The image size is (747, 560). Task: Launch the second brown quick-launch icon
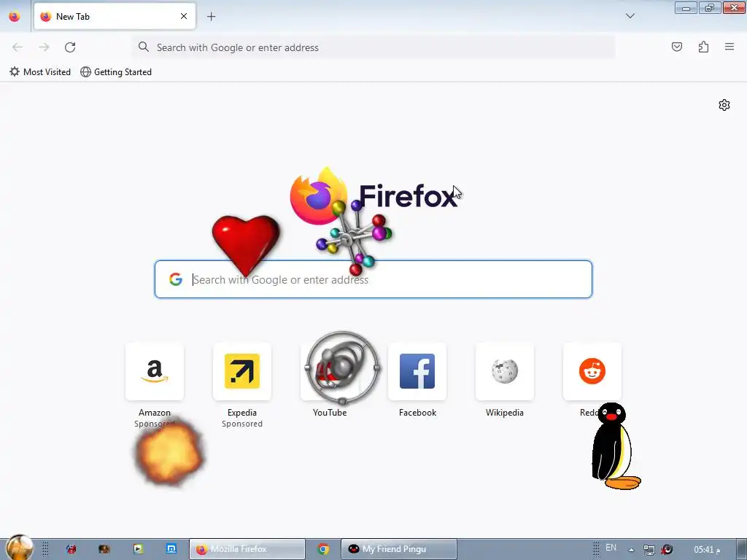click(104, 549)
